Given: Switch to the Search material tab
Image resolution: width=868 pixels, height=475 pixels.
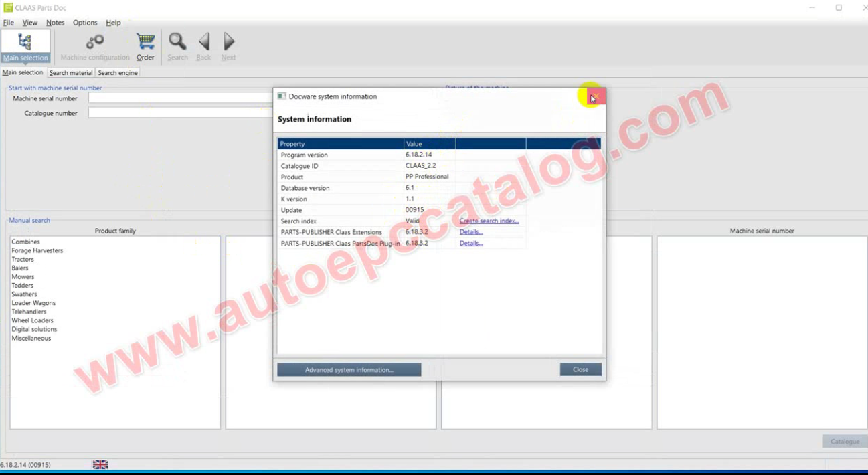Looking at the screenshot, I should [x=71, y=73].
